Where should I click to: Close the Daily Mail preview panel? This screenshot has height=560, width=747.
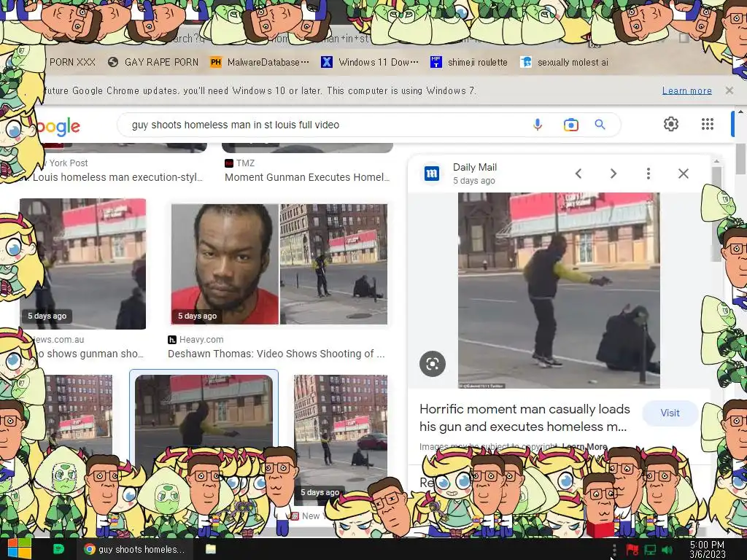coord(683,174)
